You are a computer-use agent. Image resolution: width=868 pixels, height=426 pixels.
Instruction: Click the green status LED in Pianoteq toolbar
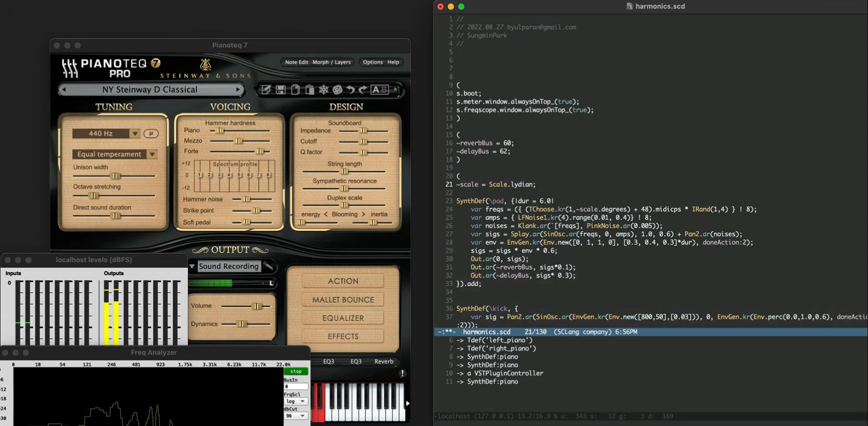(396, 90)
